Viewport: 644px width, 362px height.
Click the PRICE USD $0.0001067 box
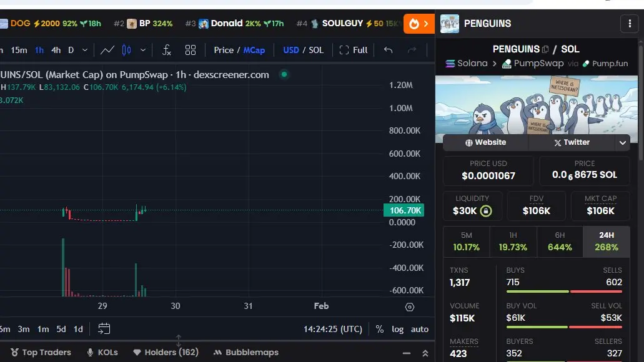[x=488, y=170]
